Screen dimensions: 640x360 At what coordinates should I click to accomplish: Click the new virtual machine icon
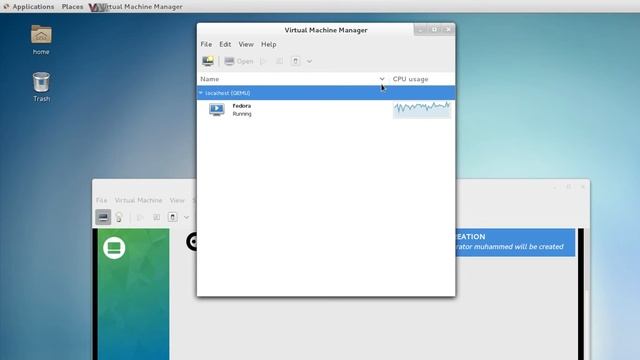[208, 61]
